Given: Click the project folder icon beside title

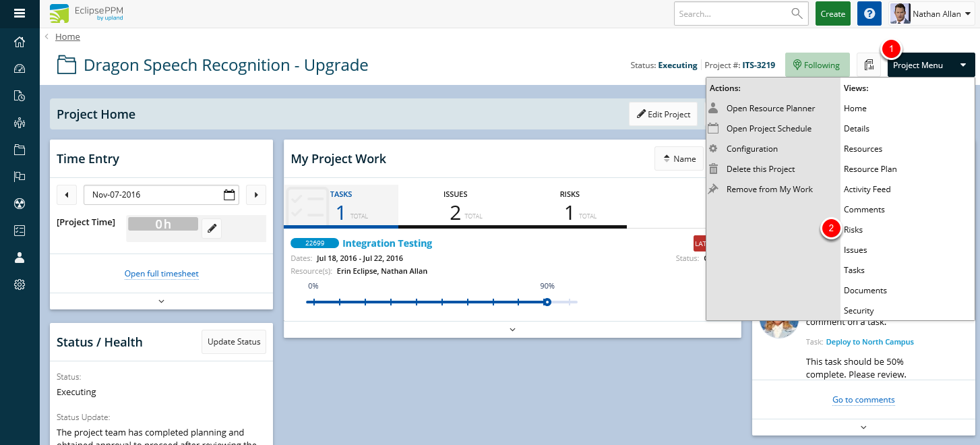Looking at the screenshot, I should point(67,65).
